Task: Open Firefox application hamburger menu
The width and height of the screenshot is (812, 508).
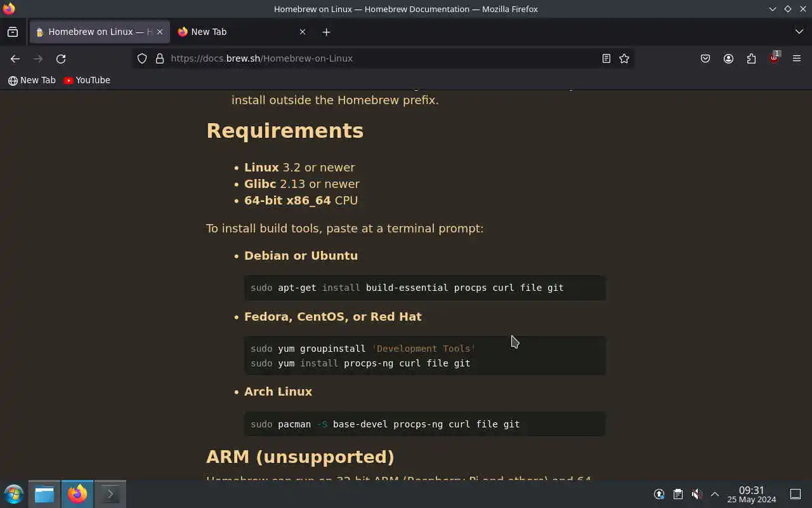Action: pyautogui.click(x=797, y=58)
